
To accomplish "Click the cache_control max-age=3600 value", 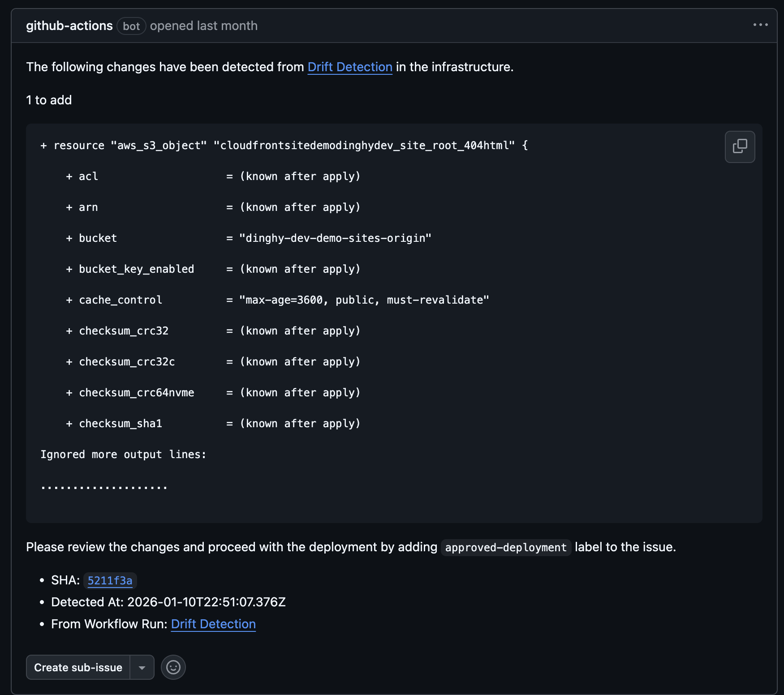I will click(x=364, y=300).
